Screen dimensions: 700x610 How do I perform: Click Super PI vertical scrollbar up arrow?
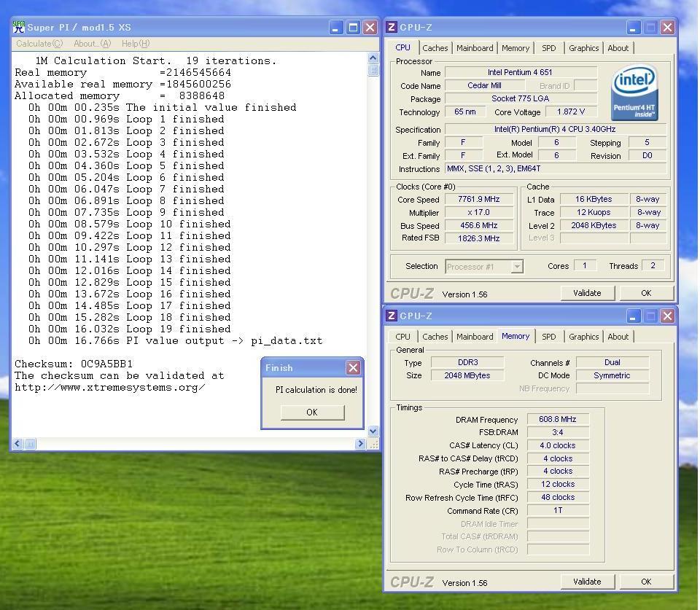pyautogui.click(x=373, y=58)
